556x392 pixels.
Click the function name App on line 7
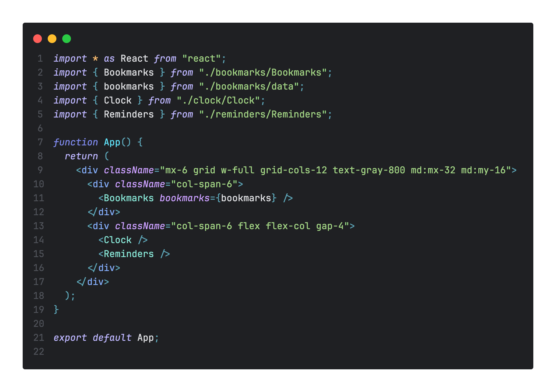pyautogui.click(x=112, y=142)
